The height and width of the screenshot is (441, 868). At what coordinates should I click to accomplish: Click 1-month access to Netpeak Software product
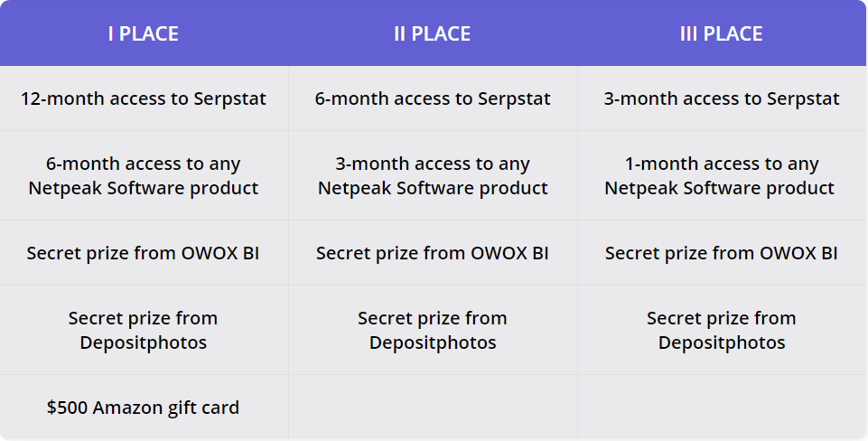tap(722, 175)
